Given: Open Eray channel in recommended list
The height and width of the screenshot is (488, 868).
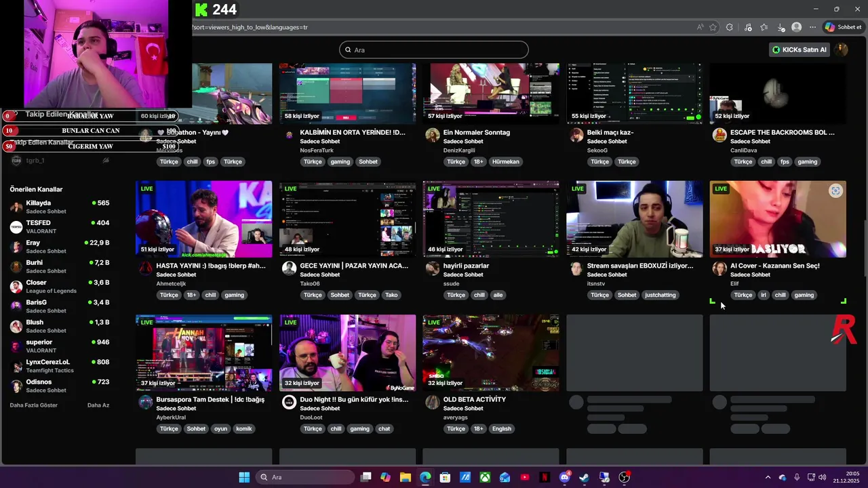Looking at the screenshot, I should point(60,247).
